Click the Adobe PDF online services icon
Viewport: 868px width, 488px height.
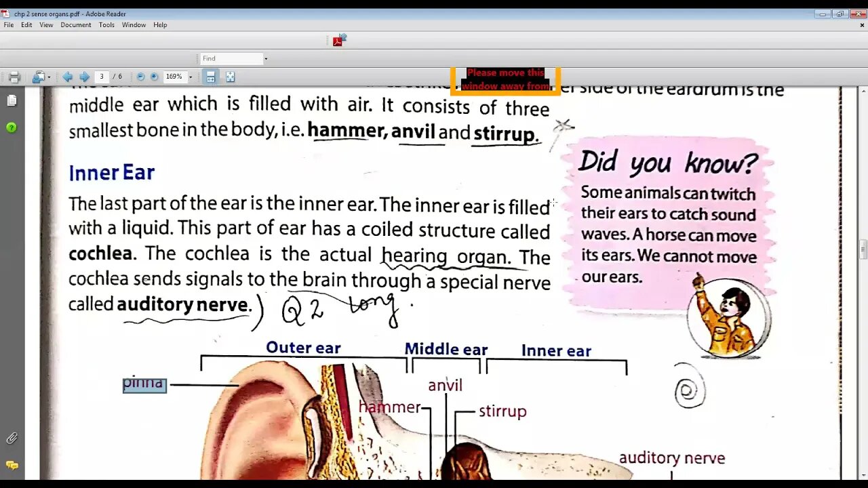(339, 40)
